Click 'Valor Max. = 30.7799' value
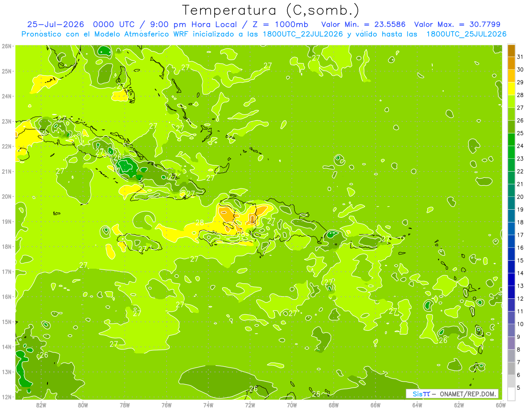Viewport: 532px width, 411px height. click(457, 24)
